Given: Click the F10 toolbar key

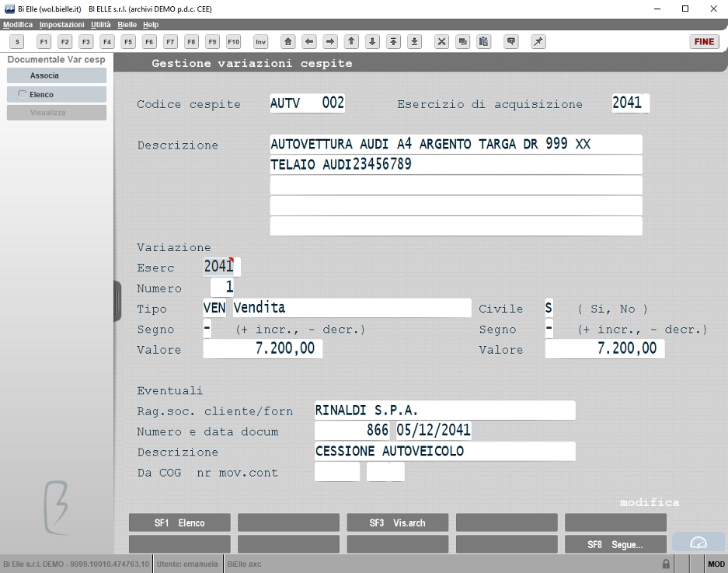Looking at the screenshot, I should click(x=234, y=42).
